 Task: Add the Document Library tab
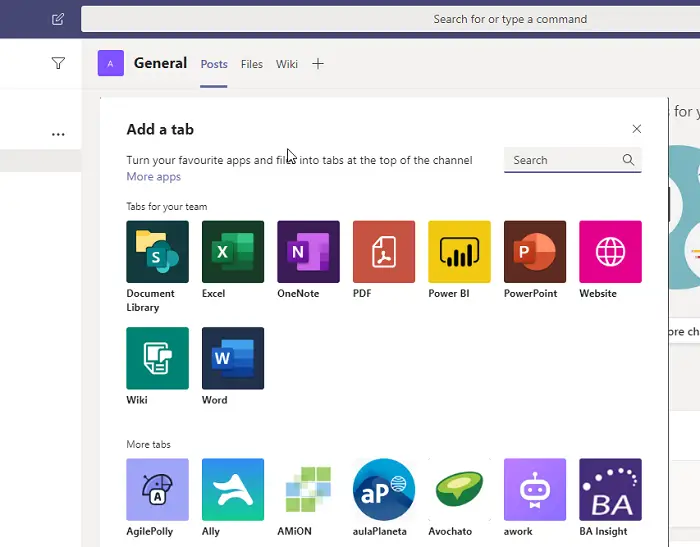tap(157, 251)
